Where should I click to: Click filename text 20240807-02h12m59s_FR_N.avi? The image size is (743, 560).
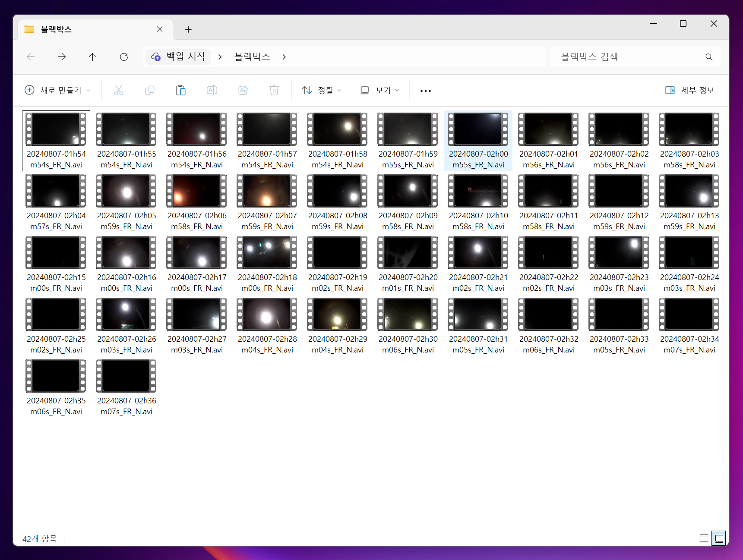619,221
